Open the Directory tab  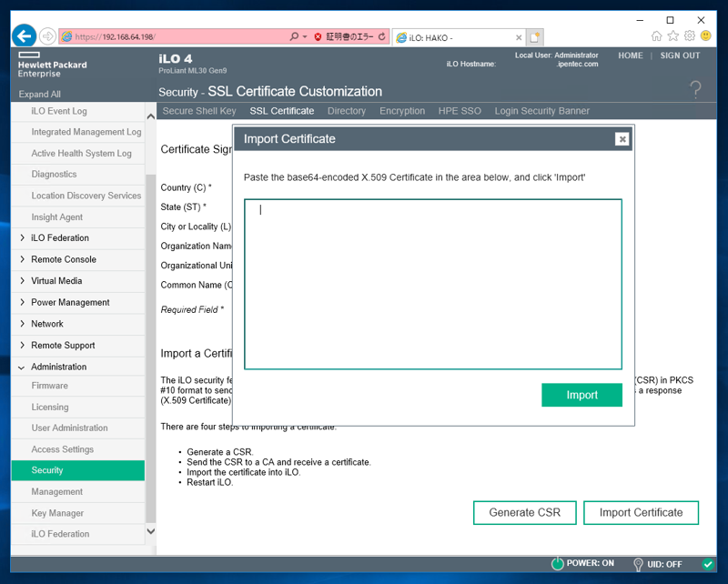tap(347, 111)
